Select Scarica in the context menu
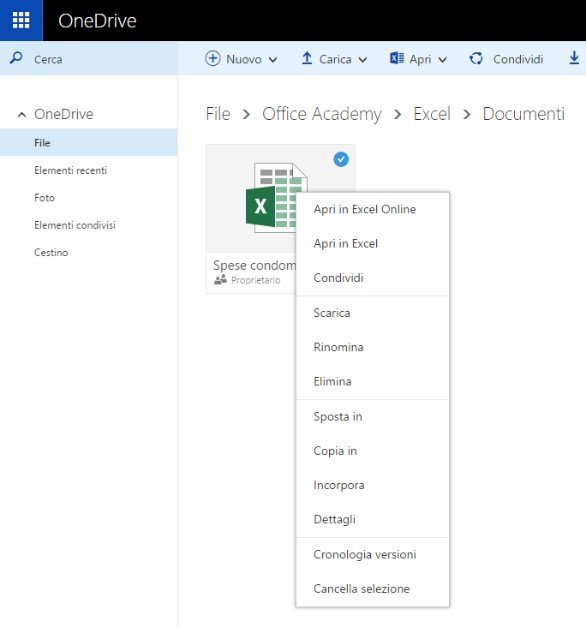 372,313
